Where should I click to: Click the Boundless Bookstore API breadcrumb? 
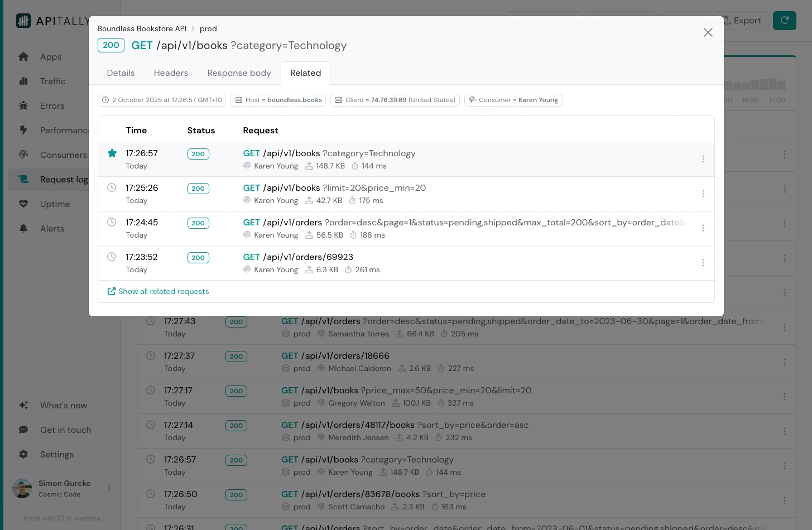click(x=142, y=28)
